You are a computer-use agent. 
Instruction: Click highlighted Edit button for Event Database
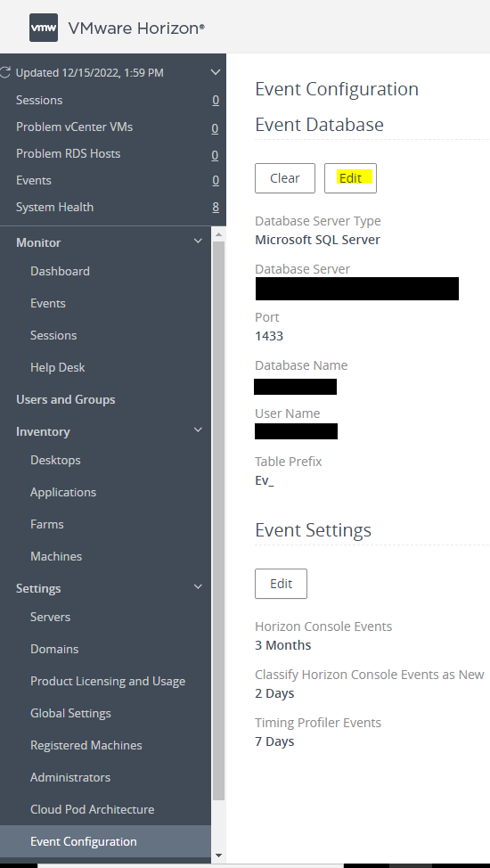350,178
